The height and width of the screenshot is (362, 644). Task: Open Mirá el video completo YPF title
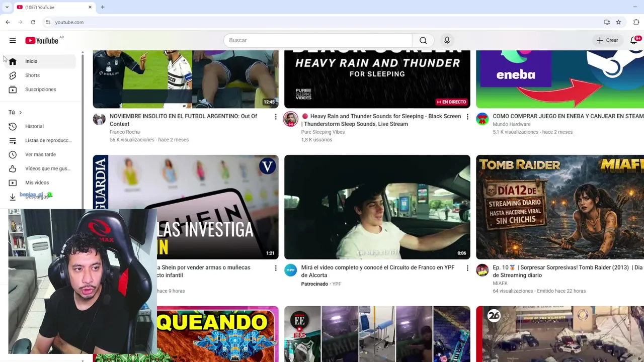378,271
